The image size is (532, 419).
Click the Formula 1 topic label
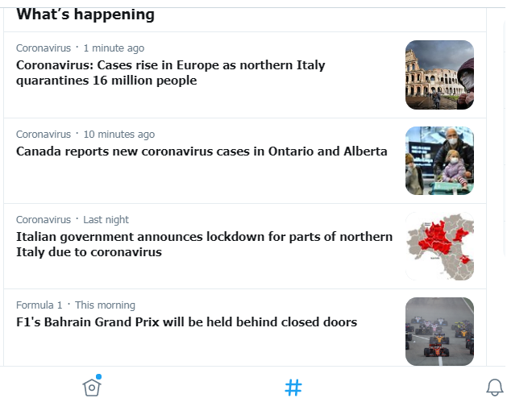pos(39,305)
